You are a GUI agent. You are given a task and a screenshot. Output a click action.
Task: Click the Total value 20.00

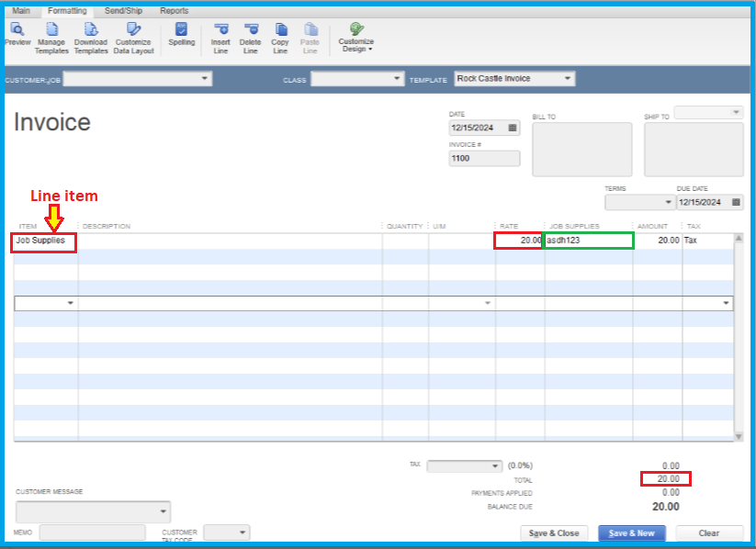(668, 479)
